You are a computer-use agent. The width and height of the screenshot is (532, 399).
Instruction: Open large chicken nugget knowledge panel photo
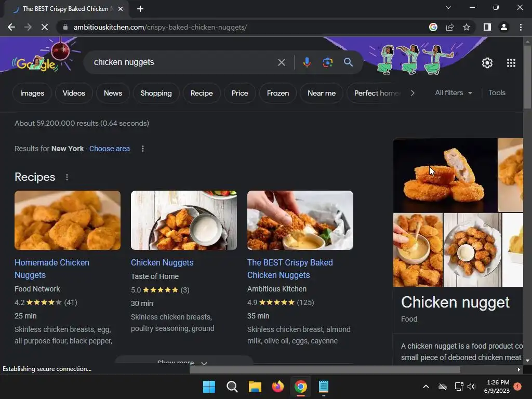pyautogui.click(x=445, y=175)
